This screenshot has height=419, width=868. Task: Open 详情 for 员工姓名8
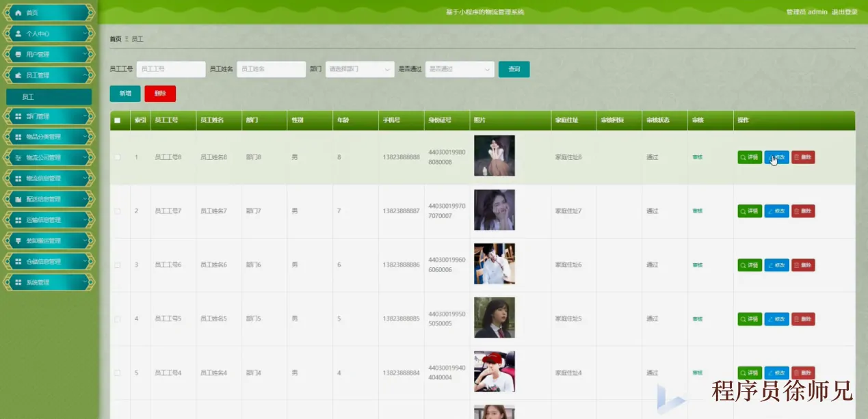(750, 157)
